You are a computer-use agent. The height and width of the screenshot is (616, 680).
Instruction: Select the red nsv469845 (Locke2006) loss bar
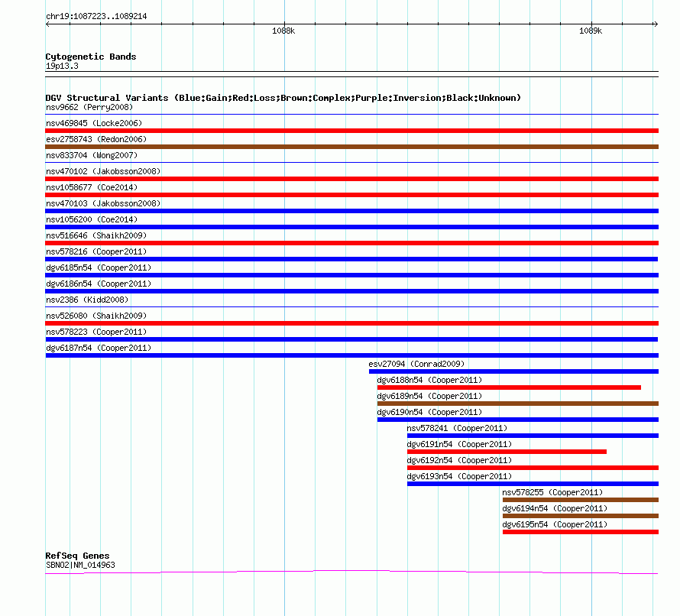351,131
